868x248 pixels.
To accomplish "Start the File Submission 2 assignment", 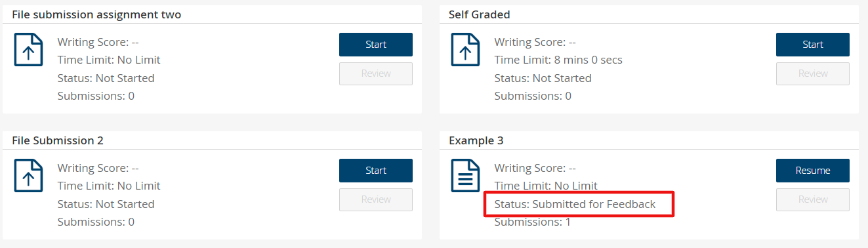I will [376, 171].
